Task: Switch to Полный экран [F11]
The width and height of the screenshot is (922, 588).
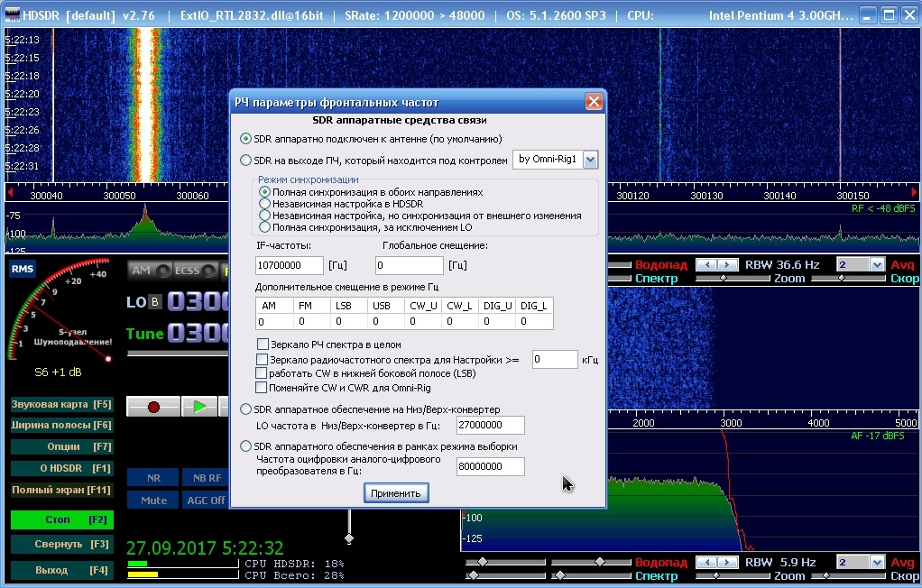Action: [61, 490]
